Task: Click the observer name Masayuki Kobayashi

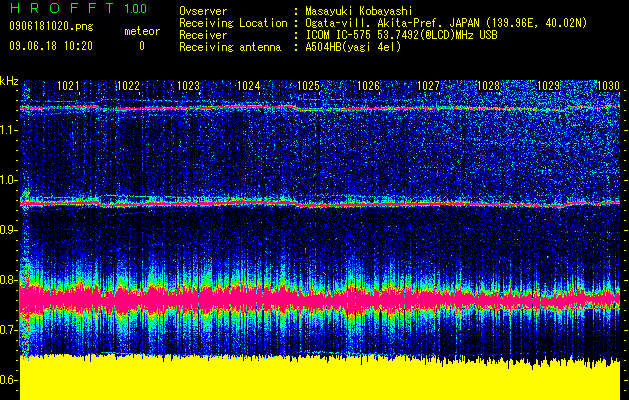Action: point(359,11)
